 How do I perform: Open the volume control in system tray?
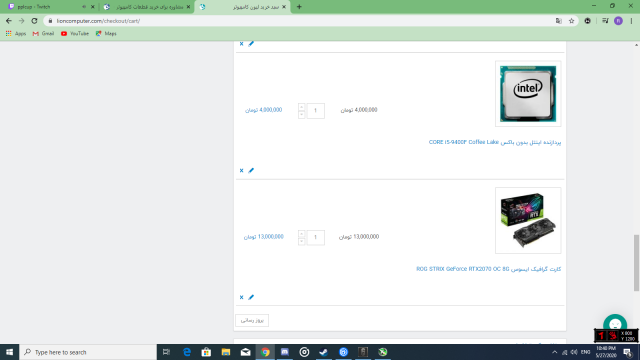pyautogui.click(x=574, y=352)
